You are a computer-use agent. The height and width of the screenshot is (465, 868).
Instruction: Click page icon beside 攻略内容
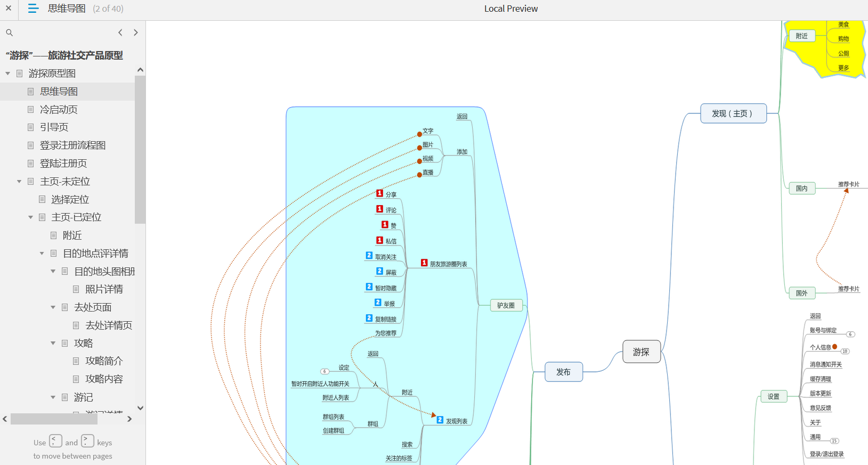76,379
